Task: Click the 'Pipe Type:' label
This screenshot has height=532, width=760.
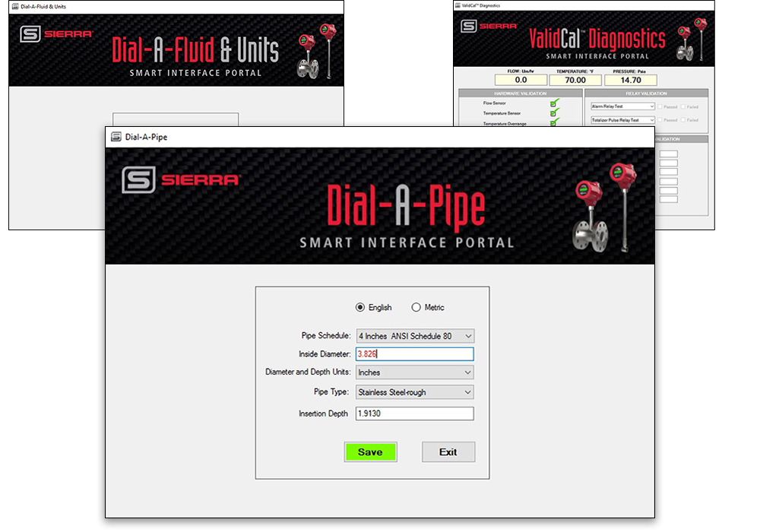Action: coord(331,391)
